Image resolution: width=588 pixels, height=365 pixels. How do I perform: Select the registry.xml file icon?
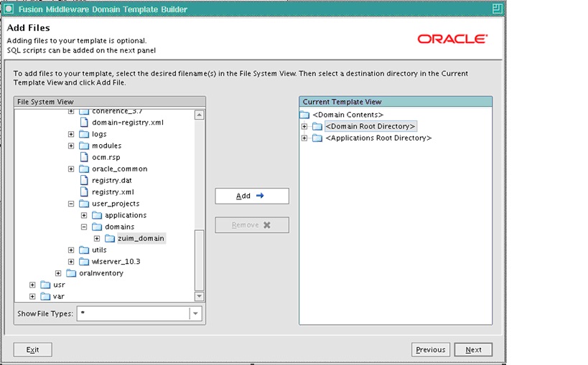click(85, 192)
